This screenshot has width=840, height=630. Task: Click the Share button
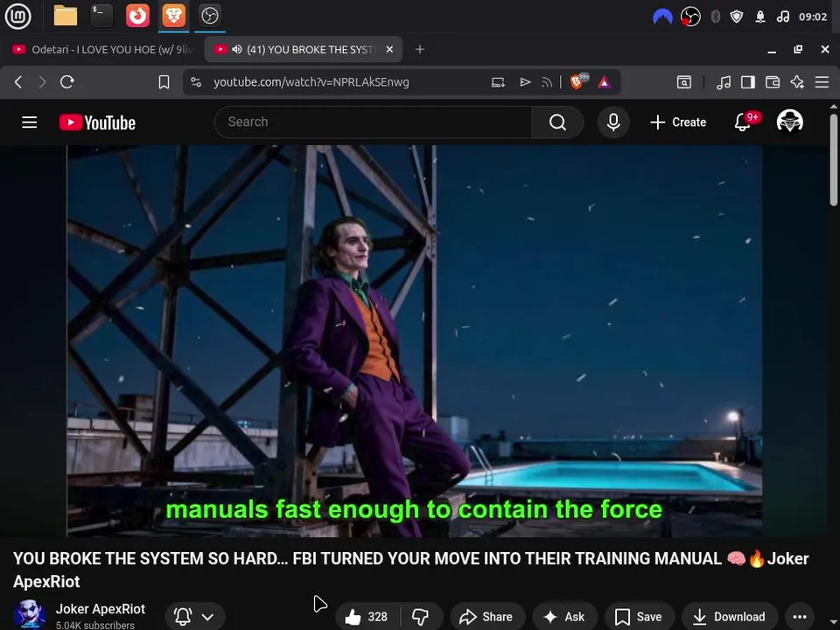487,617
